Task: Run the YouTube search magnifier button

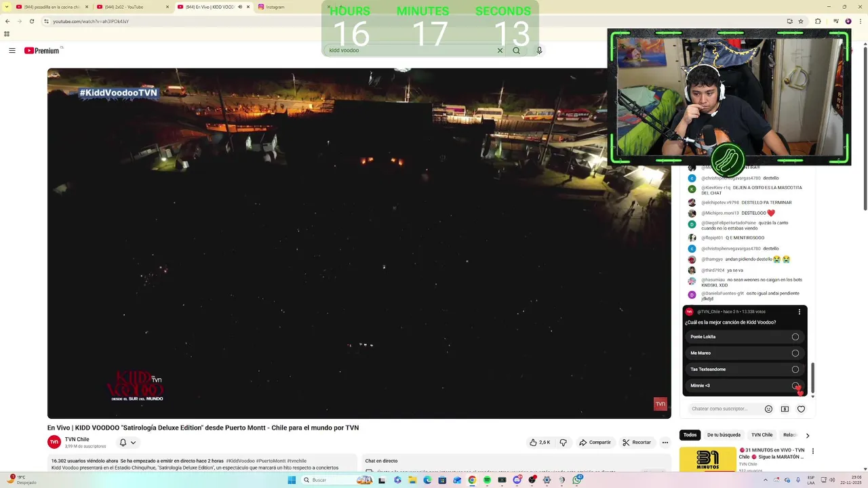Action: (516, 50)
